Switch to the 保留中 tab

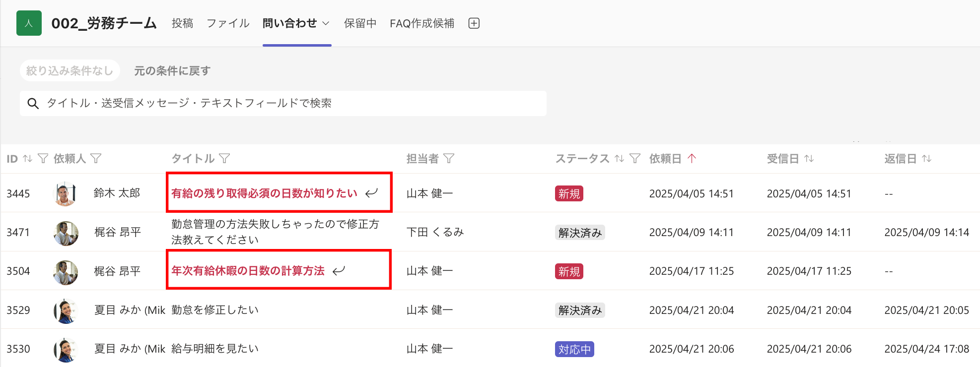360,23
